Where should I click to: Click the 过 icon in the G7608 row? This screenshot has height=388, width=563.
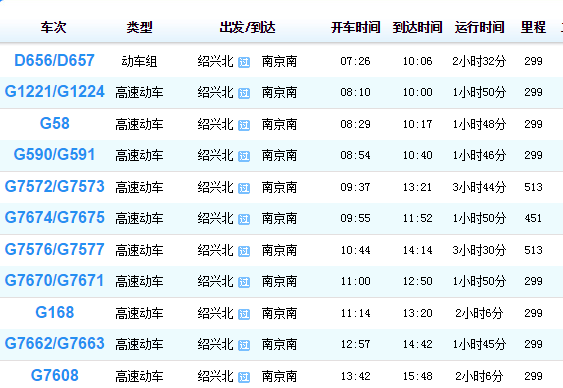tap(244, 377)
